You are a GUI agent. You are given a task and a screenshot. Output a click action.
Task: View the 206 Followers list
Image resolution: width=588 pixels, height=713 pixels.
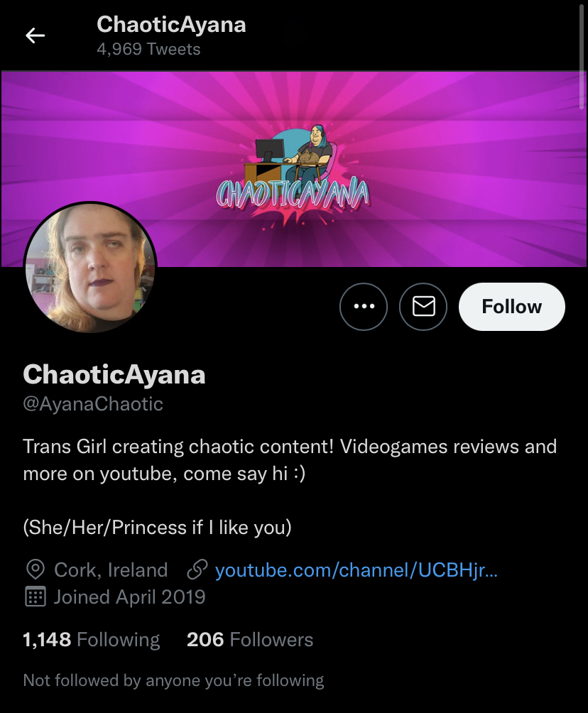point(250,639)
